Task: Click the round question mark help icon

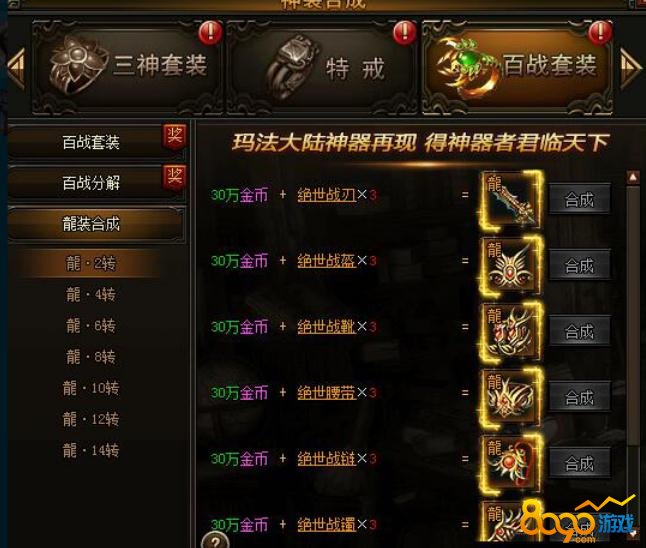Action: click(215, 540)
